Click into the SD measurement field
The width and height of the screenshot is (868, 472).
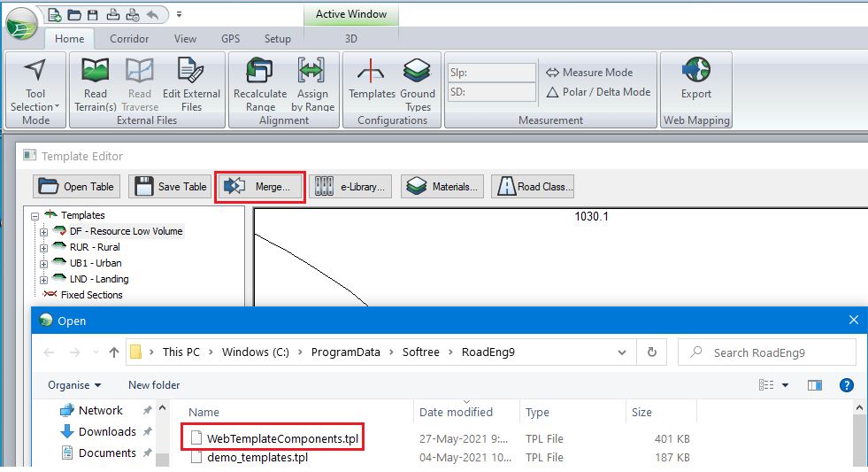pos(492,92)
